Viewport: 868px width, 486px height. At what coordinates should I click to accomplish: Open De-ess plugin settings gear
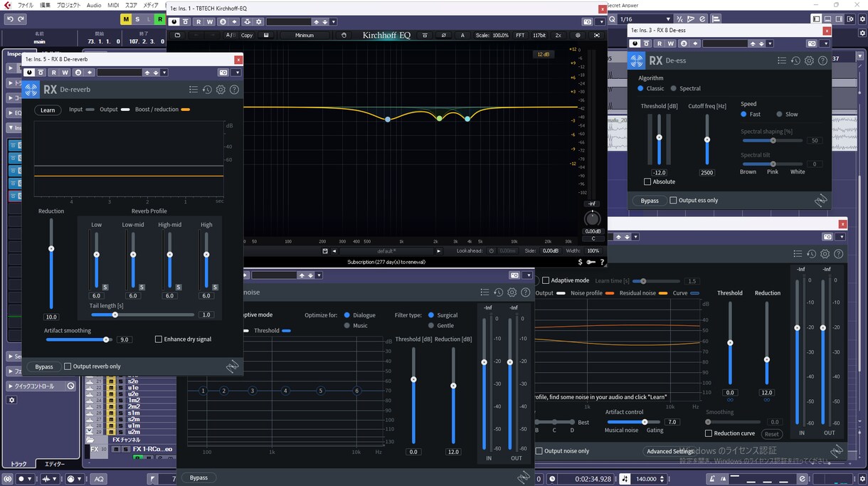[809, 60]
